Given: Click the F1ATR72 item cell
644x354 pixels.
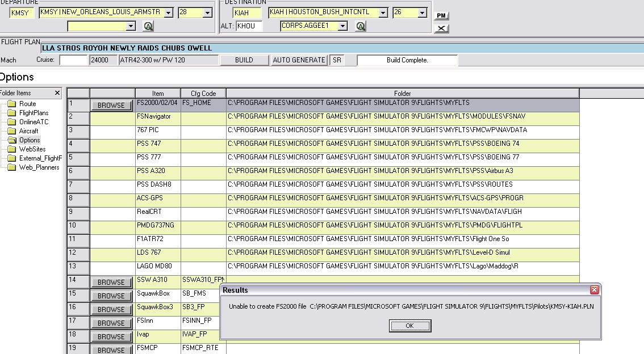Looking at the screenshot, I should [158, 241].
